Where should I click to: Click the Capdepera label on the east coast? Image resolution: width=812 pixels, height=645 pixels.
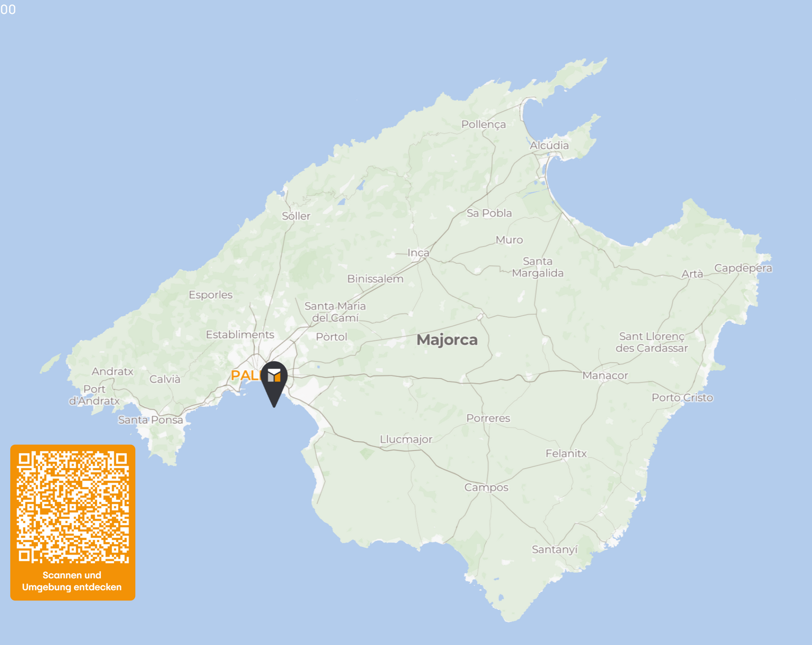pos(743,268)
